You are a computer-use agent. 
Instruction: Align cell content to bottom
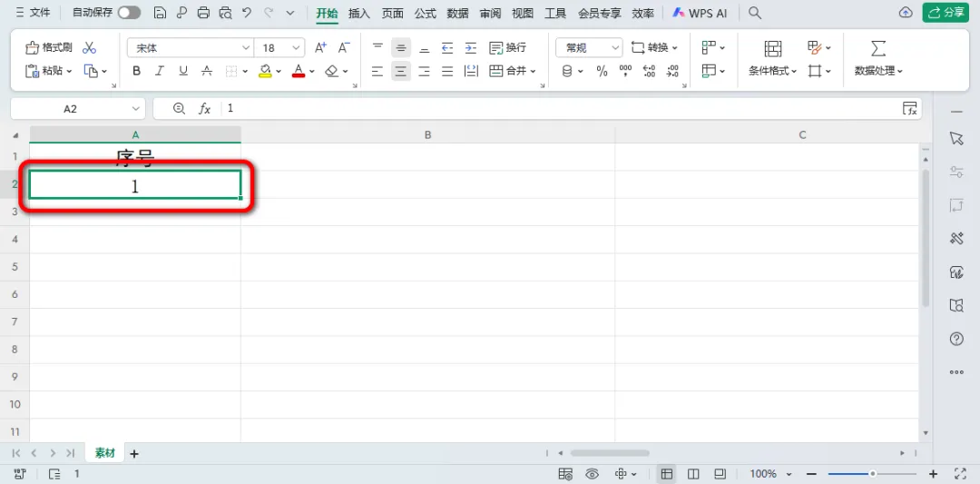coord(425,47)
